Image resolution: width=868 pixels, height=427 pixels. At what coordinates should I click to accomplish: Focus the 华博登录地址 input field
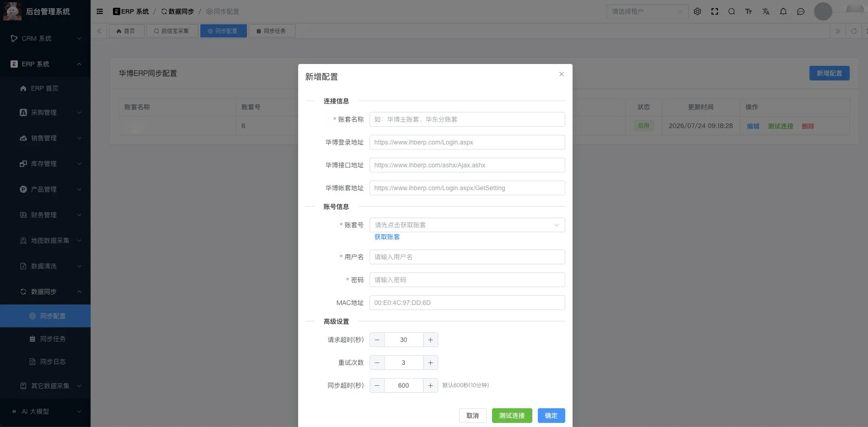[x=467, y=142]
